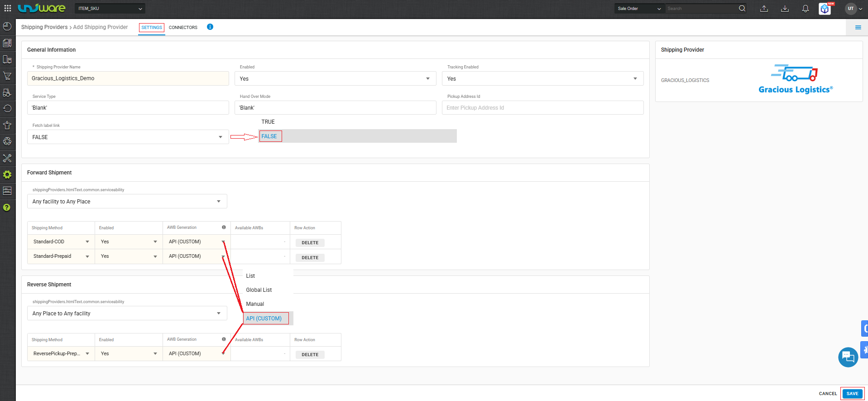Screen dimensions: 868x401
Task: Open the wrench tools sidebar icon
Action: [x=7, y=158]
